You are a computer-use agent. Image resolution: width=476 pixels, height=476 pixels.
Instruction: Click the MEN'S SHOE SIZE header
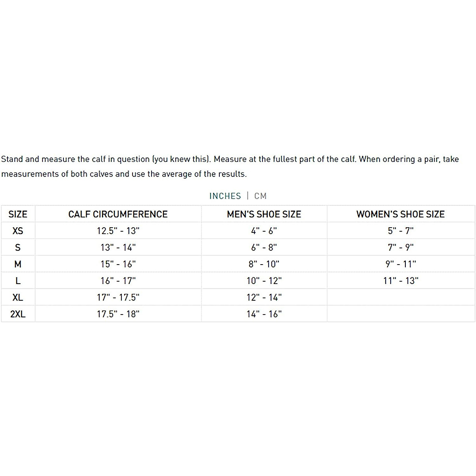pyautogui.click(x=264, y=214)
